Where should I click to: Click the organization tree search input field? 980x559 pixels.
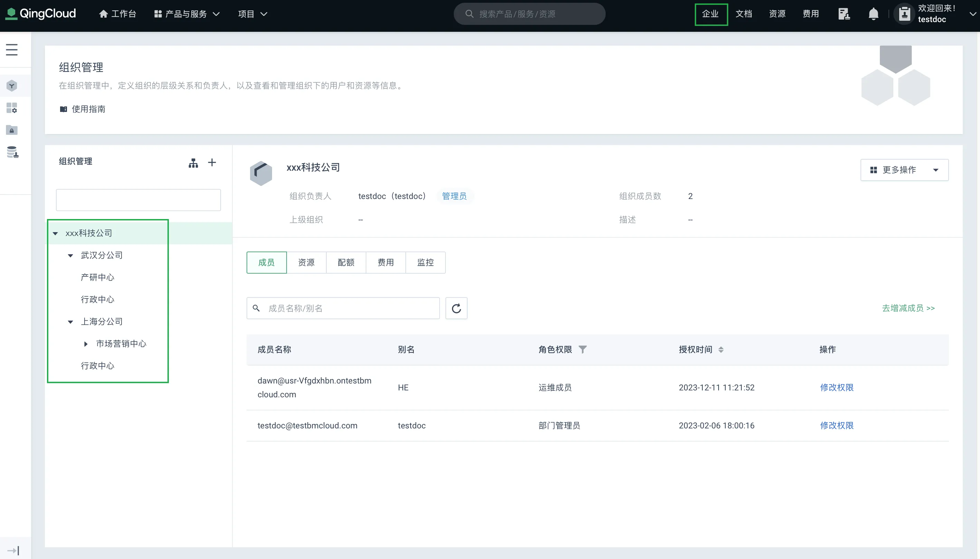tap(138, 200)
